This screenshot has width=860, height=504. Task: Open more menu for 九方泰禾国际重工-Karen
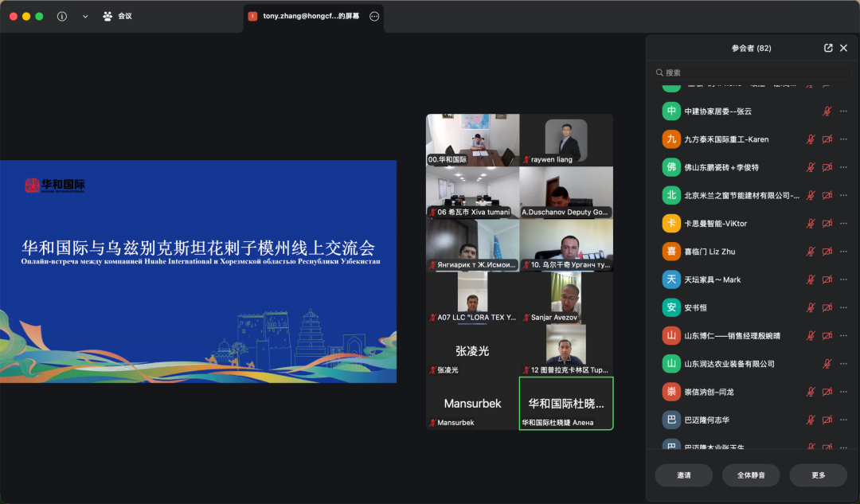pos(843,139)
